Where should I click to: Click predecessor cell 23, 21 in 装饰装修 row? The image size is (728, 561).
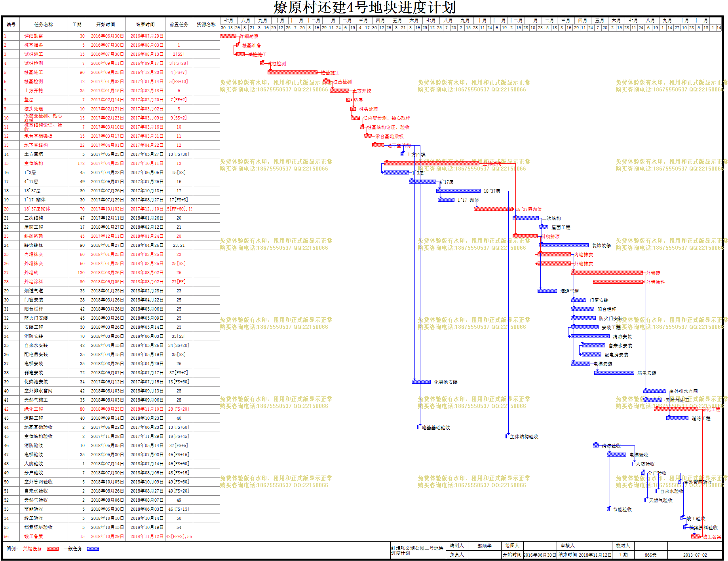click(x=179, y=245)
